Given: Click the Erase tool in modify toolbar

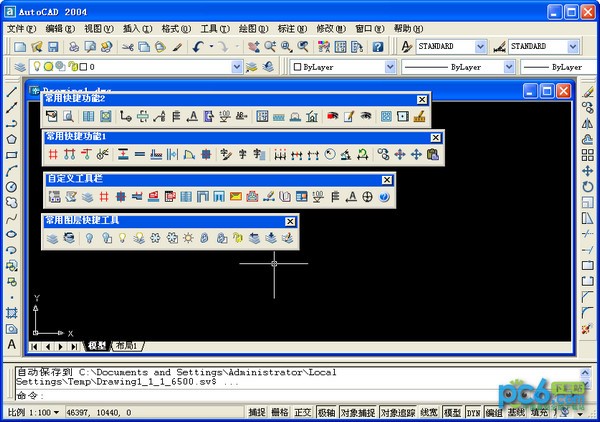Looking at the screenshot, I should 587,92.
